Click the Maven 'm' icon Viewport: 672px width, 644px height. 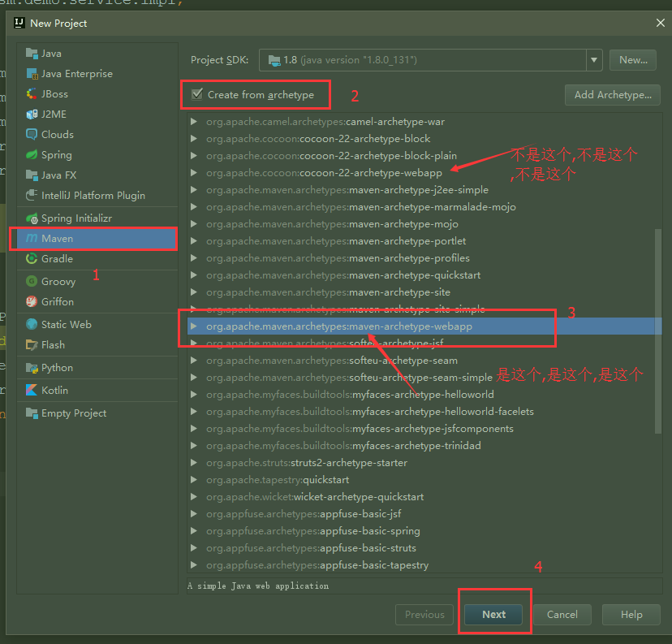tap(32, 239)
